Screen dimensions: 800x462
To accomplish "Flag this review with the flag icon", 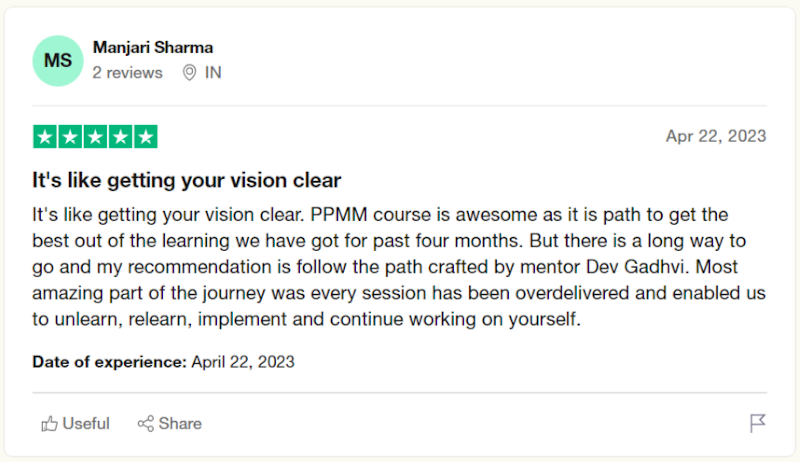I will (x=758, y=423).
